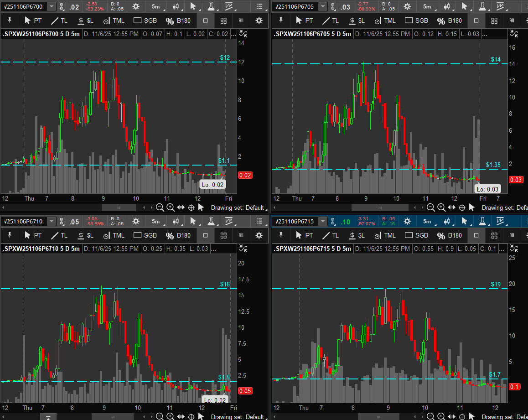Toggle the All drawings button in P6705 toolbar

pyautogui.click(x=512, y=21)
